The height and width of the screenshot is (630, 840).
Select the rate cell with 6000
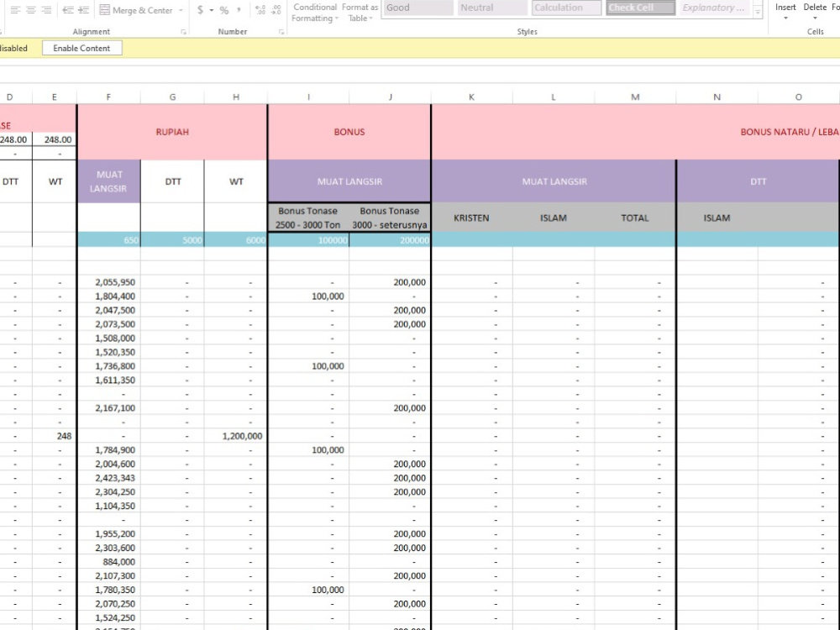(236, 240)
